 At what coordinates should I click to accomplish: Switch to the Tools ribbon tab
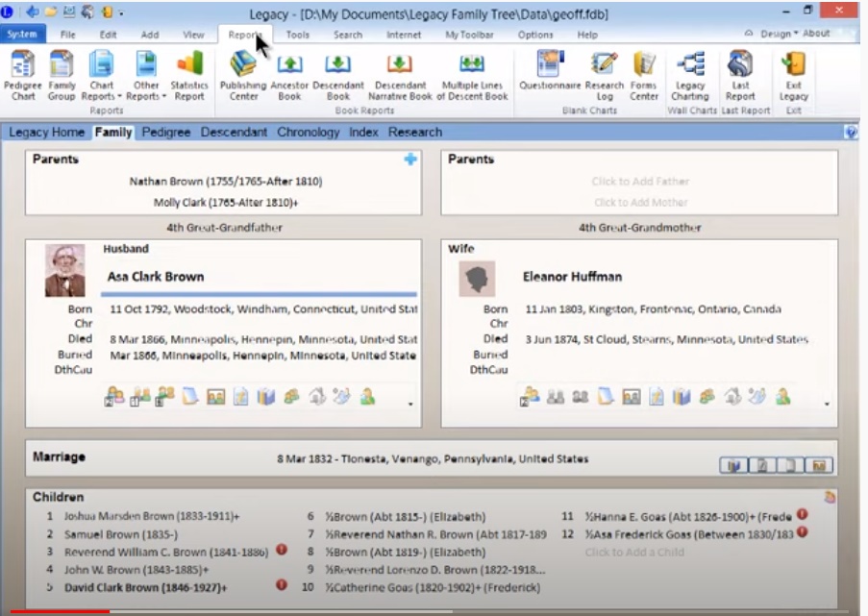pos(297,35)
